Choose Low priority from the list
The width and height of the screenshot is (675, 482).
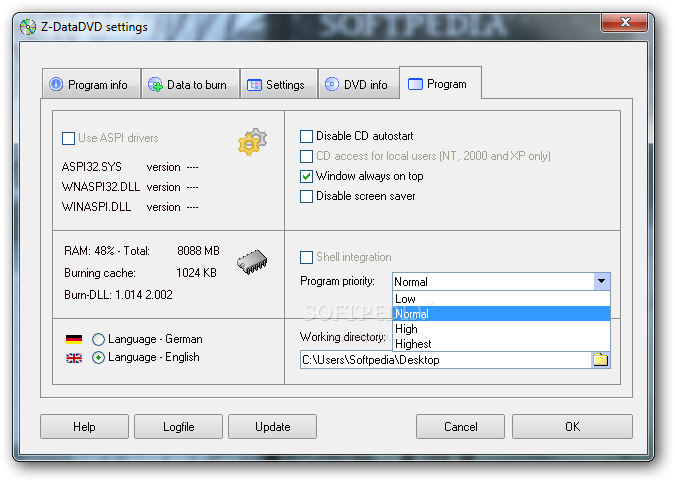pyautogui.click(x=502, y=299)
